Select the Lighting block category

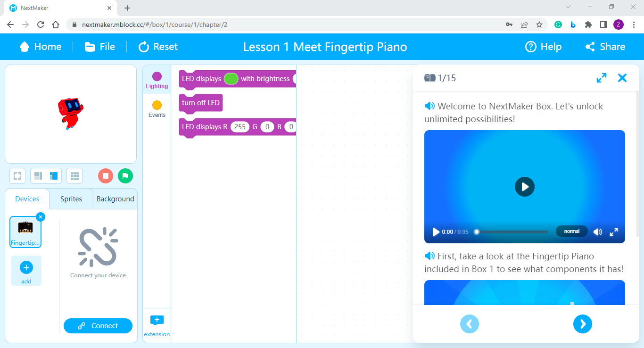point(157,80)
